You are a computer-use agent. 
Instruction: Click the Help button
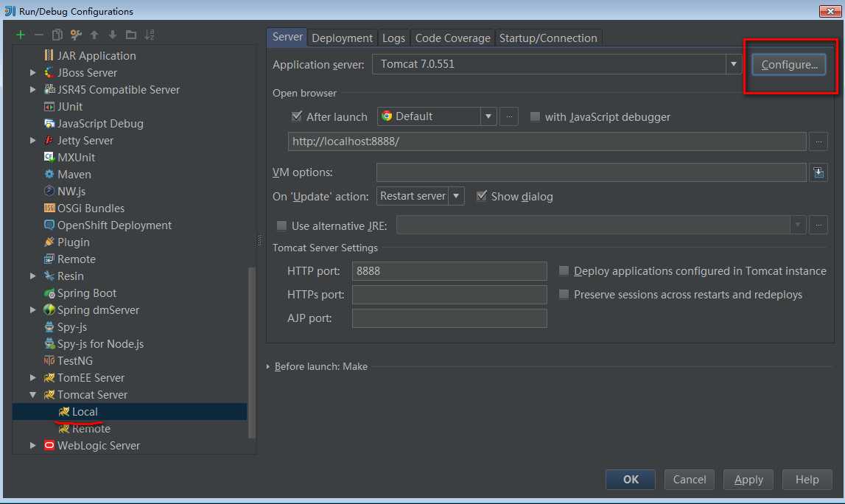pyautogui.click(x=807, y=479)
